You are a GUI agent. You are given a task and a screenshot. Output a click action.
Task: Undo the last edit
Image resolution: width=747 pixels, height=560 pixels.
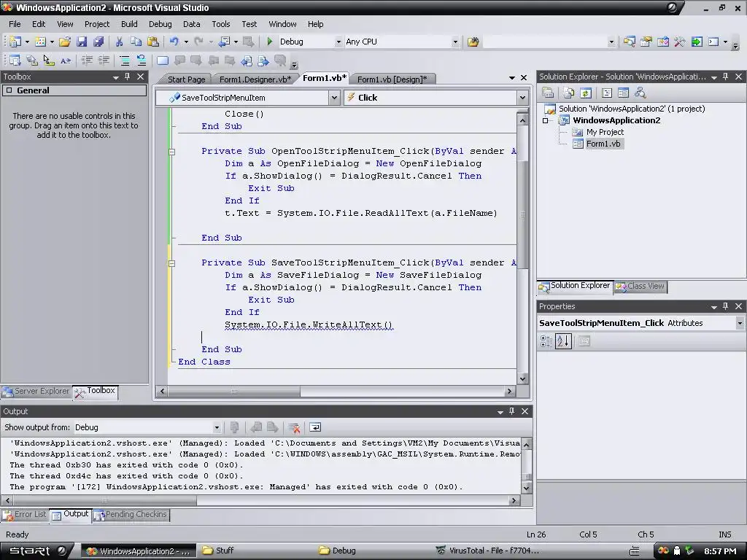pos(174,42)
